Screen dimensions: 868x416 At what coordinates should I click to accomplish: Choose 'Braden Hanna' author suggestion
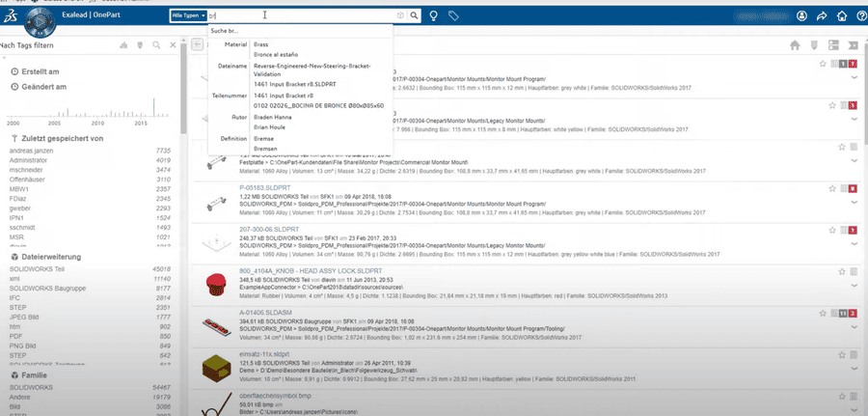pyautogui.click(x=274, y=115)
